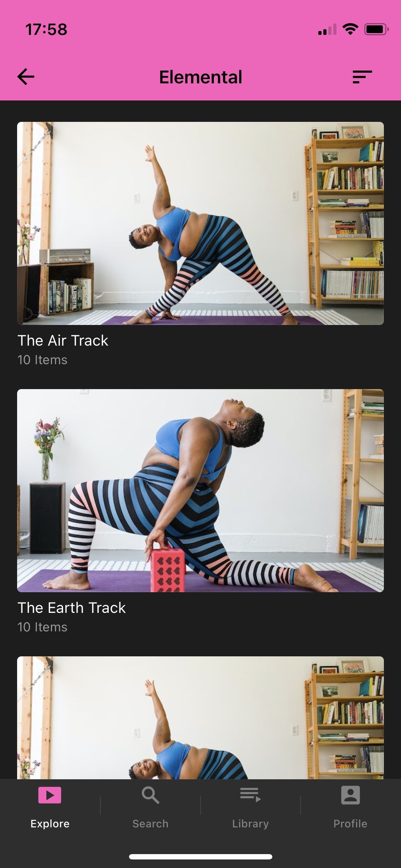Tap the Search magnifier icon

150,795
